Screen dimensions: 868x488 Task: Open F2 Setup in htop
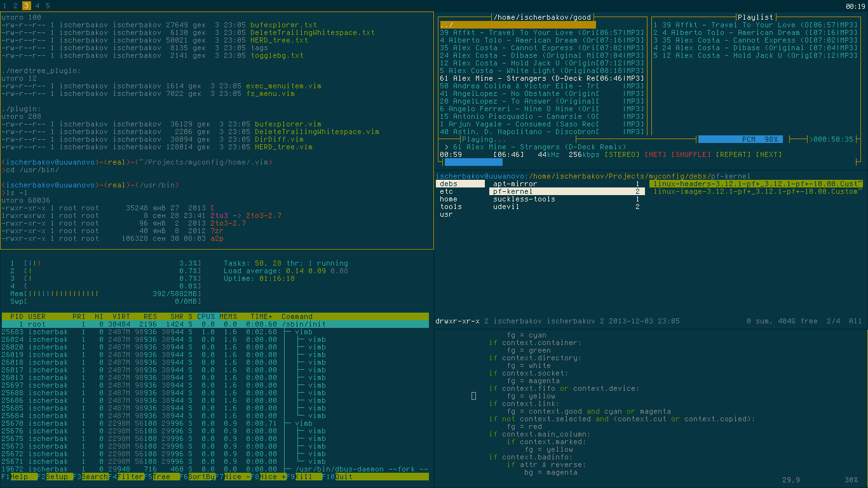[x=57, y=477]
